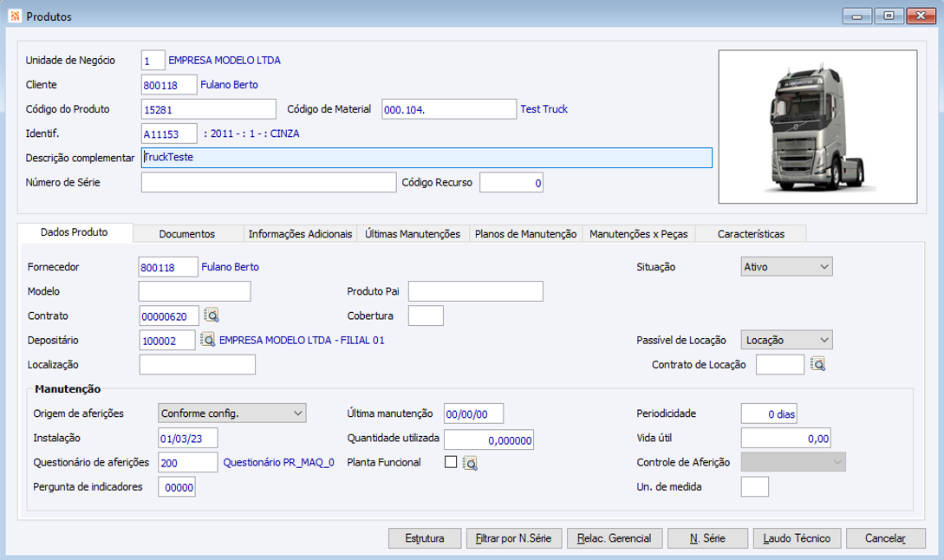Click the Código do Produto field

click(209, 109)
